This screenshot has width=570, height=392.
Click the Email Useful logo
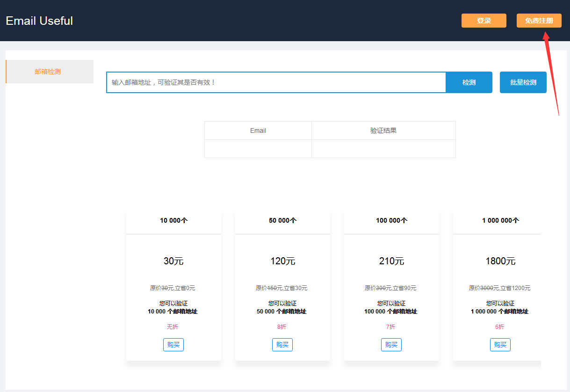pyautogui.click(x=39, y=21)
